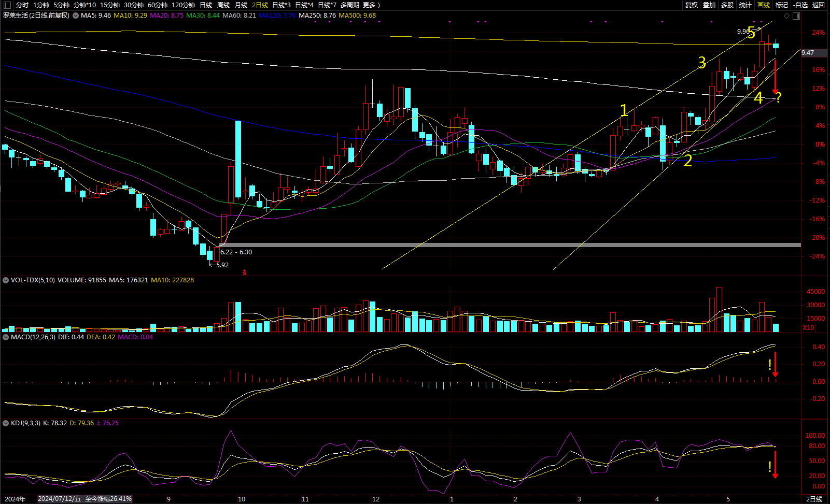Switch to 分时 intraday chart
830x504 pixels.
tap(22, 5)
